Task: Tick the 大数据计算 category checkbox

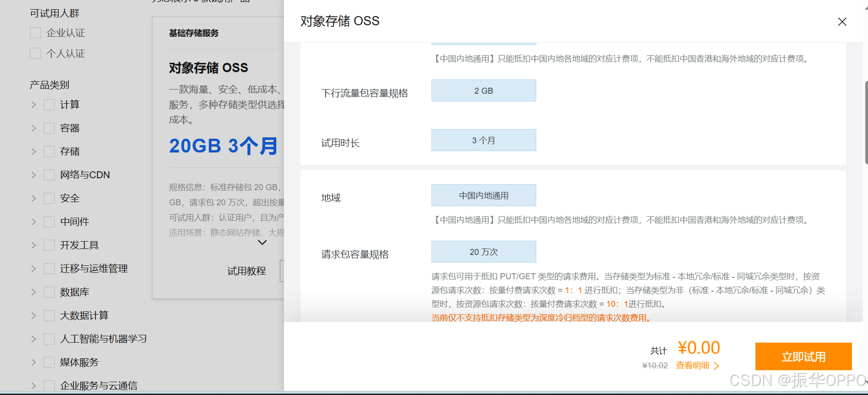Action: (49, 316)
